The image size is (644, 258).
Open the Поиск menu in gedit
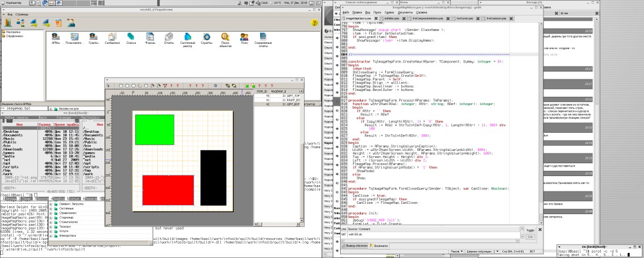click(x=377, y=12)
